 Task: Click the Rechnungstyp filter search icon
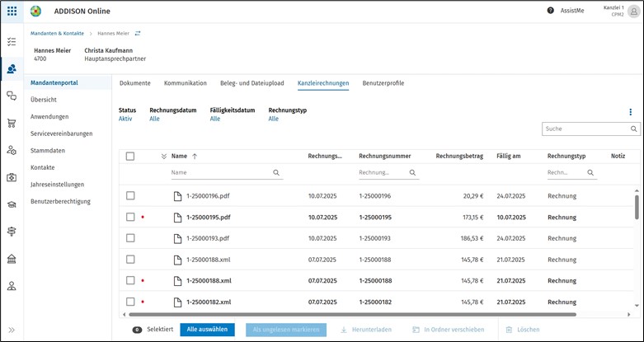coord(590,173)
